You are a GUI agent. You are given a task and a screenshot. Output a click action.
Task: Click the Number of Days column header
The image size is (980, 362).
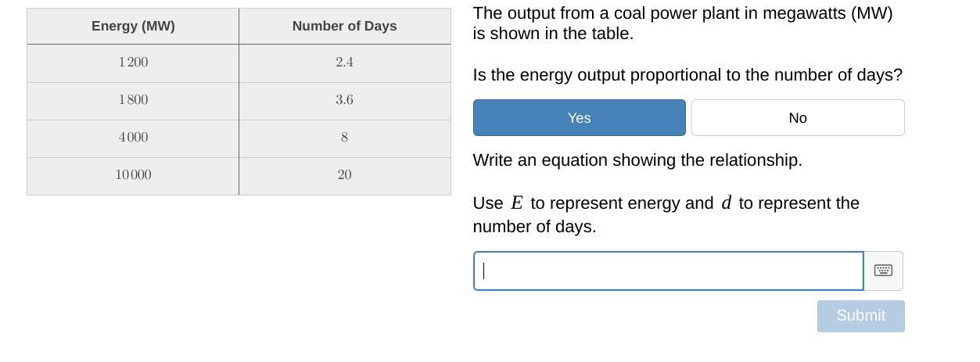[344, 27]
